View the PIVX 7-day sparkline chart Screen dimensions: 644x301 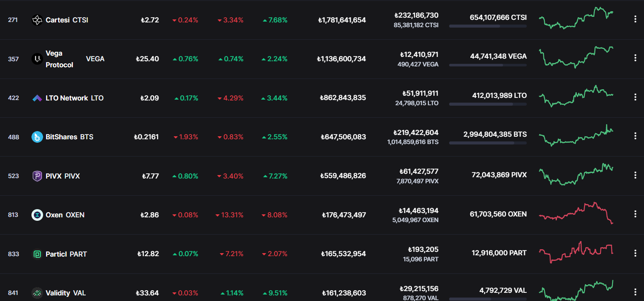click(576, 174)
